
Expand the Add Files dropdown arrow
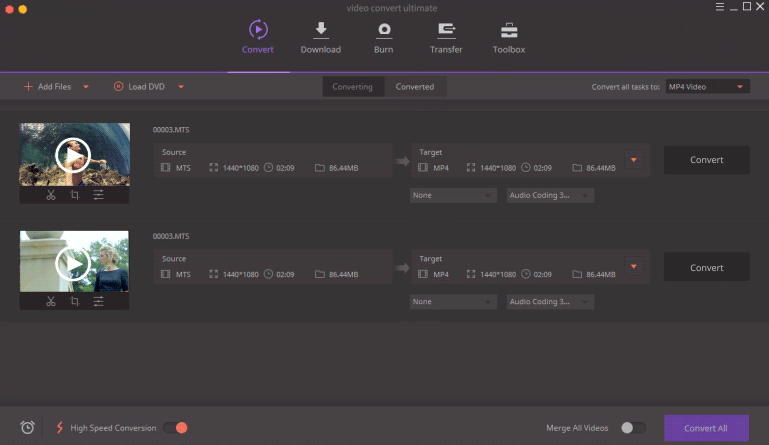(86, 87)
